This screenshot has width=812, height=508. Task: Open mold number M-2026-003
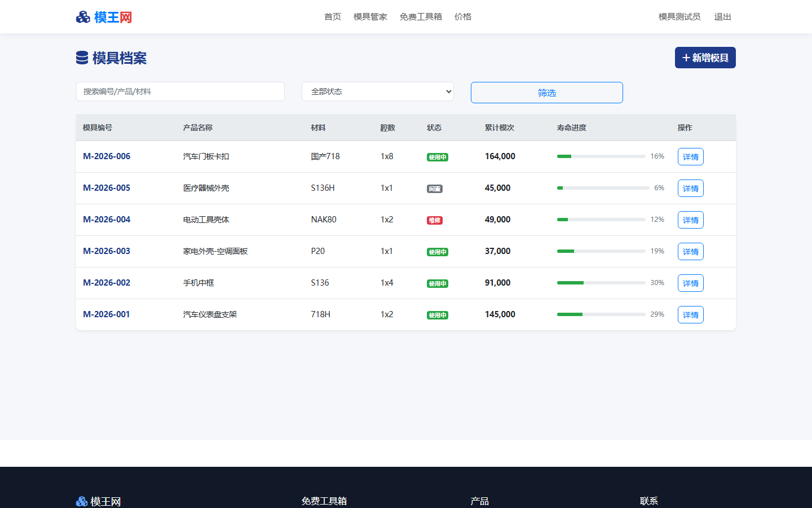coord(107,251)
